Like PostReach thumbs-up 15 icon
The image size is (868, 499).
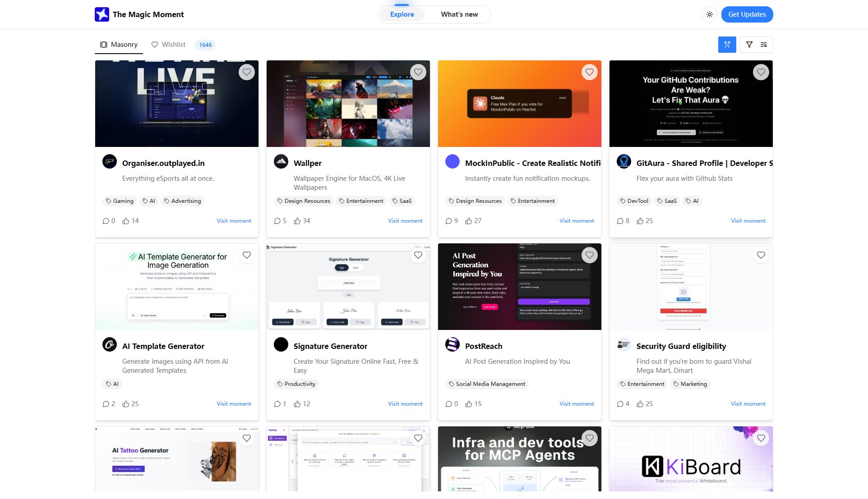pos(469,404)
